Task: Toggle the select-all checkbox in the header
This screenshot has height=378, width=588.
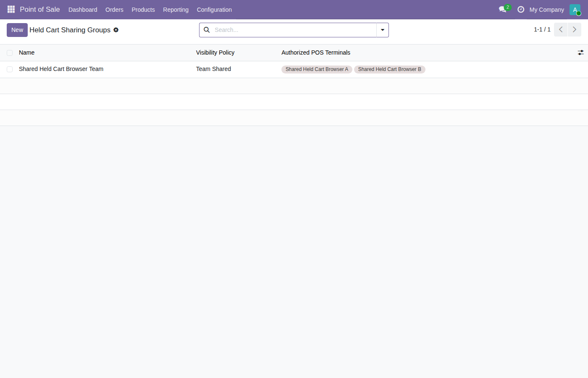Action: pyautogui.click(x=10, y=53)
